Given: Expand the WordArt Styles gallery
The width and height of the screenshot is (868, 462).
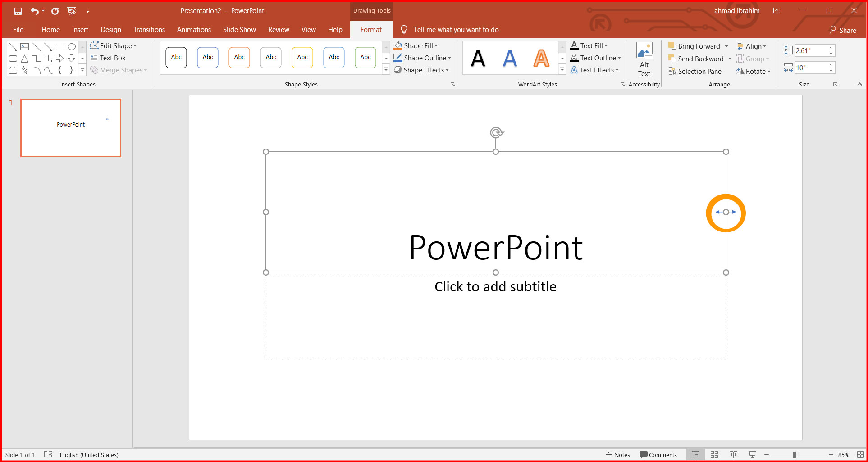Looking at the screenshot, I should 562,70.
